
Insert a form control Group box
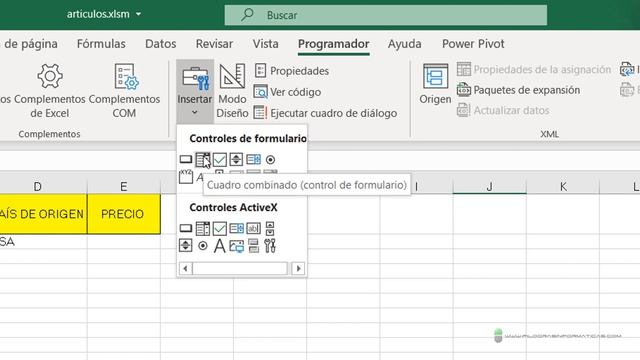tap(186, 177)
